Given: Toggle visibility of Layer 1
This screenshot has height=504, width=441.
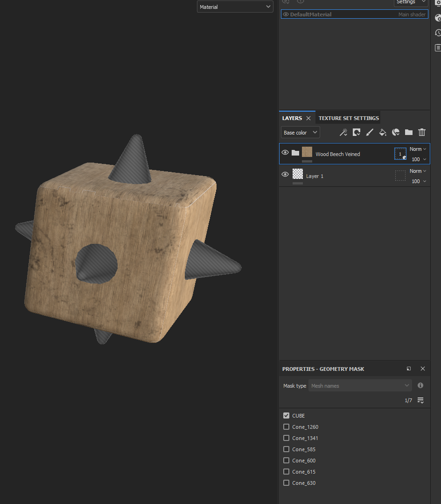Looking at the screenshot, I should pyautogui.click(x=285, y=174).
